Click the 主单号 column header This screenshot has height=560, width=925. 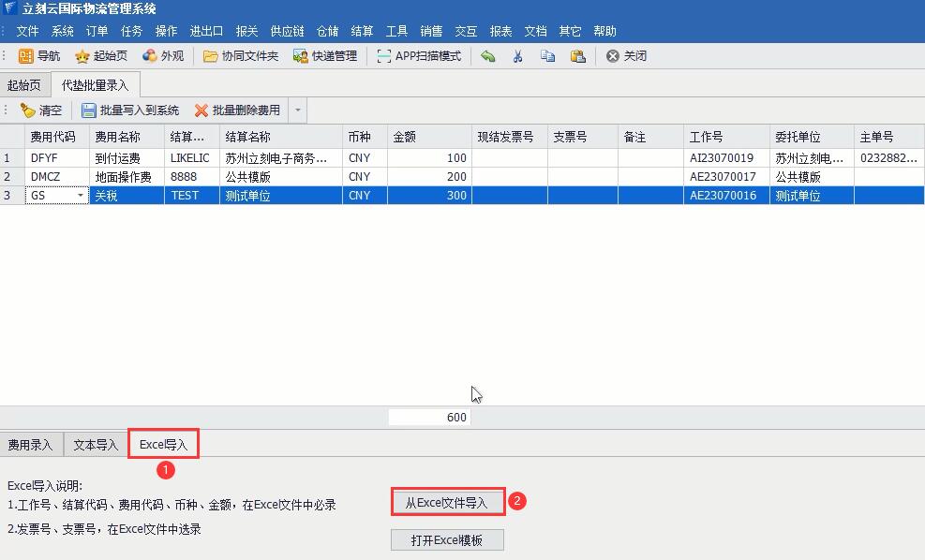(x=889, y=138)
